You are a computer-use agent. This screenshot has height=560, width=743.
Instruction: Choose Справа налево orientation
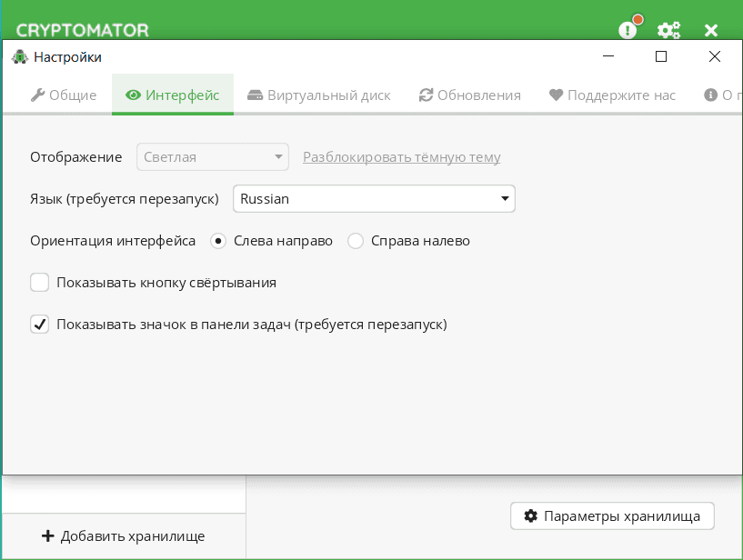(356, 241)
